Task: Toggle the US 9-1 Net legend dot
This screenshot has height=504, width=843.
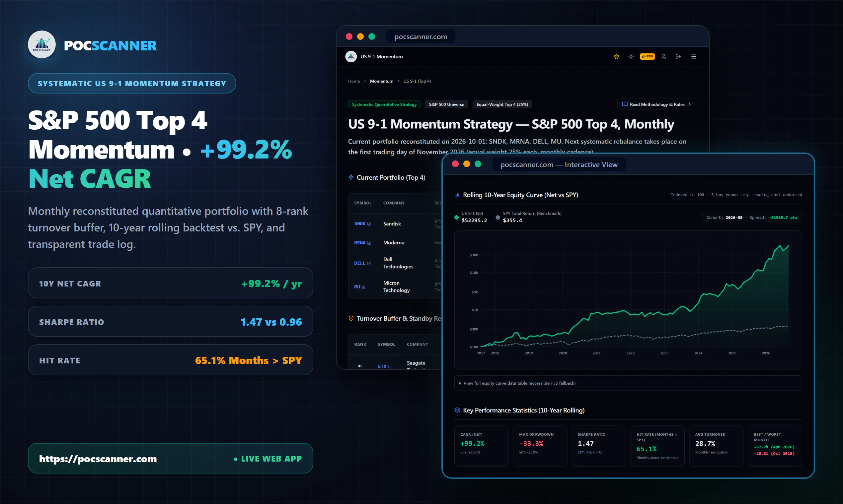Action: click(x=456, y=218)
